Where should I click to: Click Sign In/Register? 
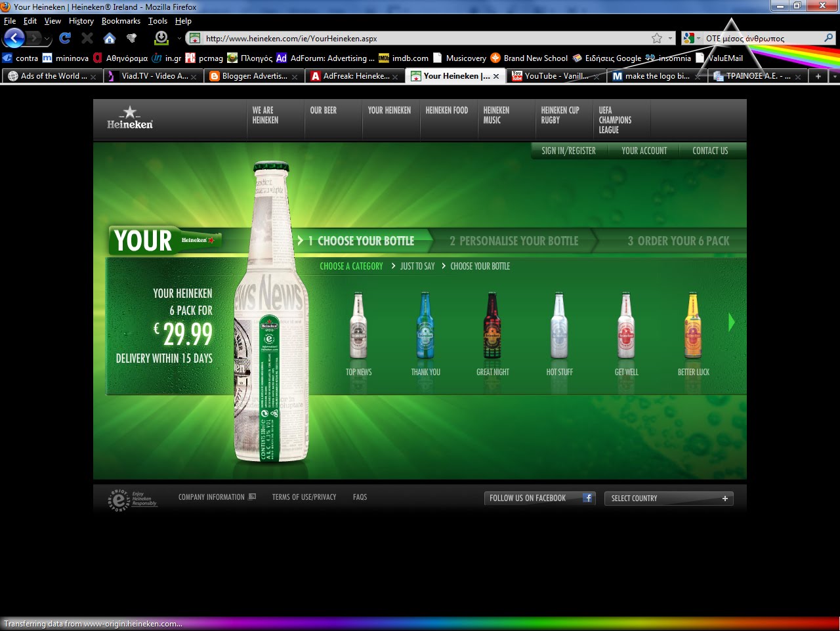(568, 151)
